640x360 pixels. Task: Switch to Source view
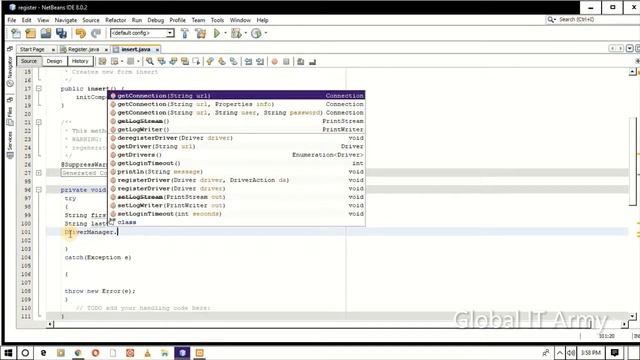[x=29, y=61]
